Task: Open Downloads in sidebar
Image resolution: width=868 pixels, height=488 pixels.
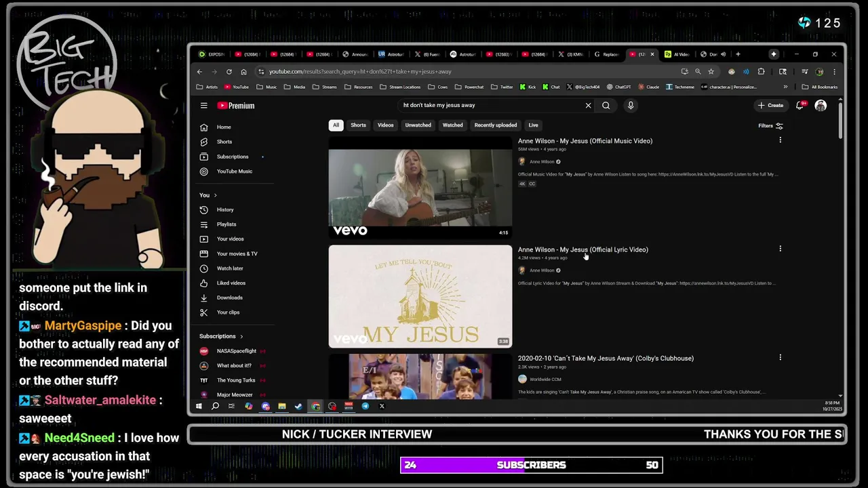Action: [229, 298]
